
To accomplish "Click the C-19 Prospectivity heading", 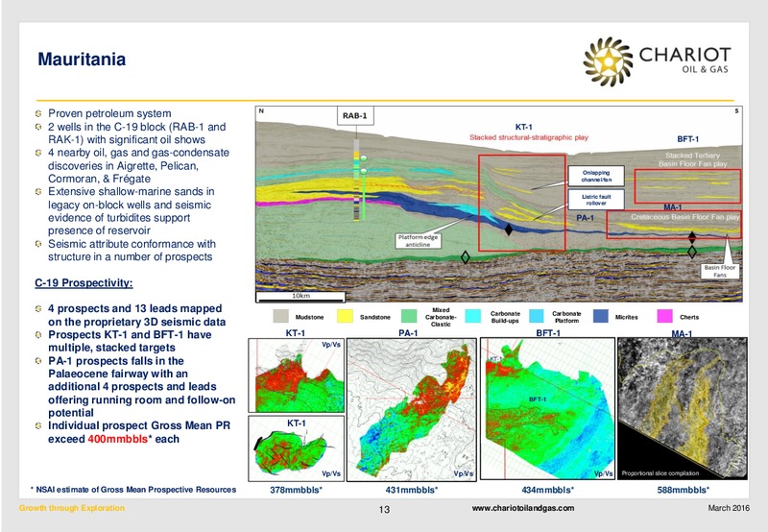I will tap(84, 283).
